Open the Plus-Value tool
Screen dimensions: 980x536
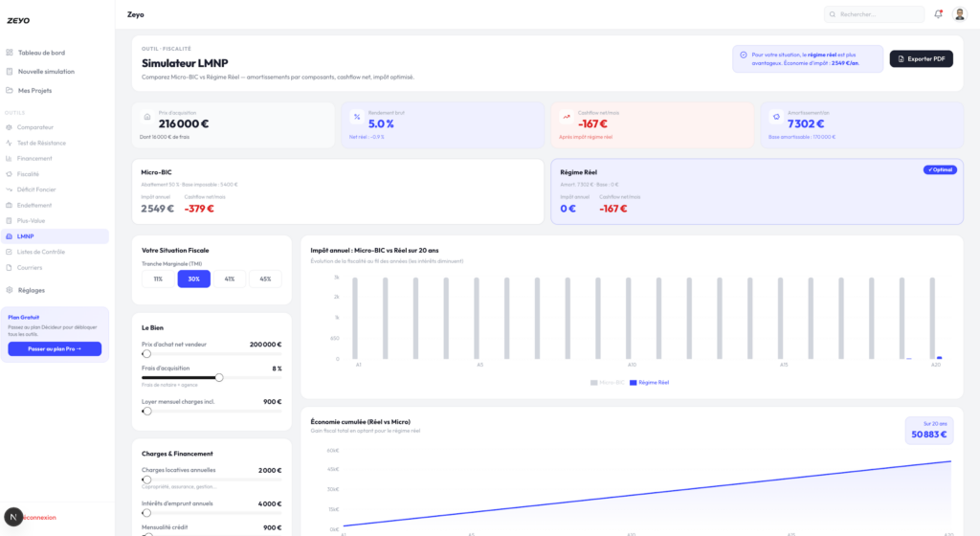tap(31, 220)
